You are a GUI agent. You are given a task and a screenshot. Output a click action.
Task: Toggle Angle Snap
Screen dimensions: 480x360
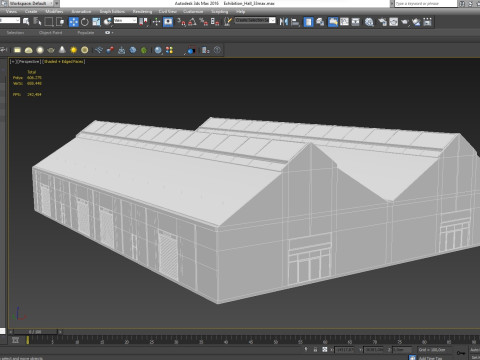pyautogui.click(x=192, y=22)
